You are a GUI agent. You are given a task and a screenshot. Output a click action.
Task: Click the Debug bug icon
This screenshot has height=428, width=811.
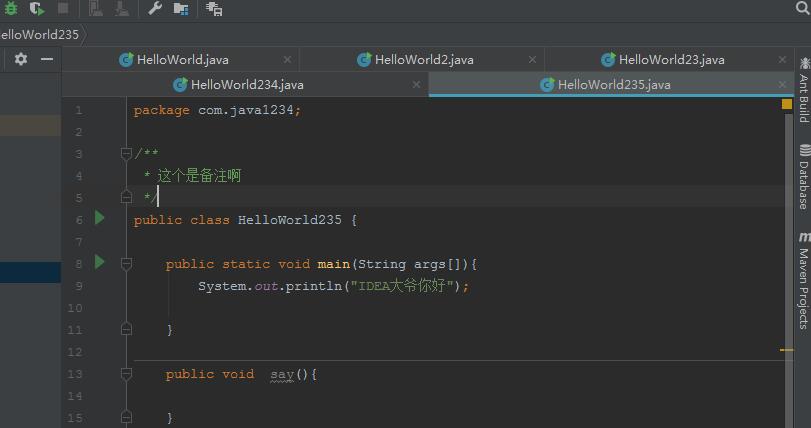click(11, 8)
